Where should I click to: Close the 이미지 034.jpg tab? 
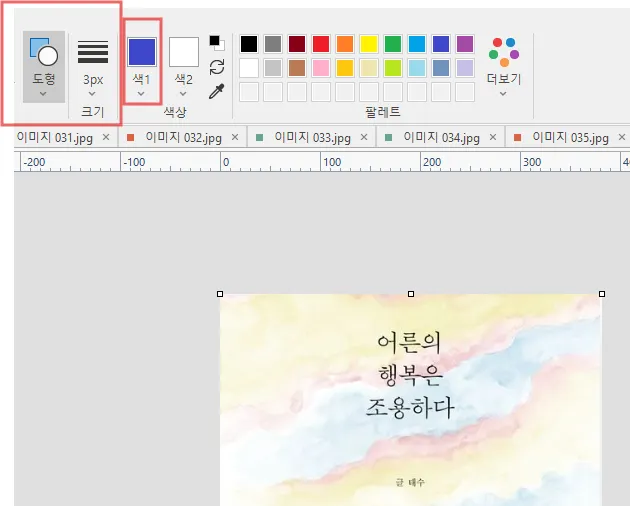tap(493, 137)
